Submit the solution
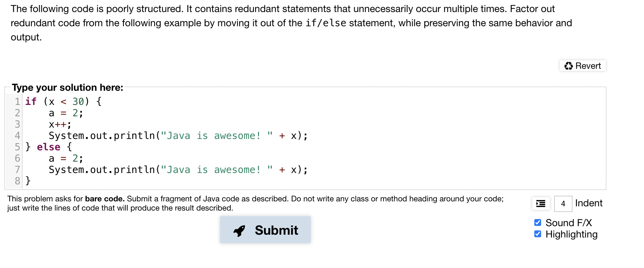 click(x=265, y=230)
